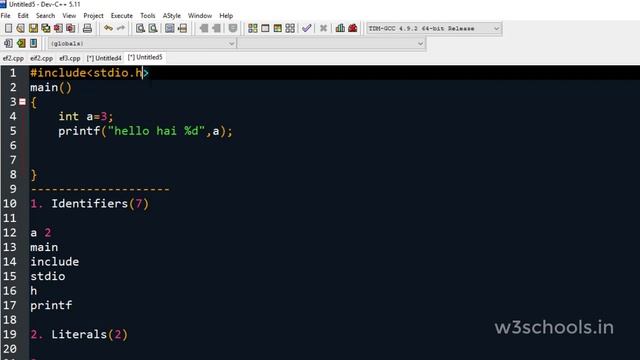The width and height of the screenshot is (640, 360).
Task: Run the program with Run icon
Action: point(265,28)
